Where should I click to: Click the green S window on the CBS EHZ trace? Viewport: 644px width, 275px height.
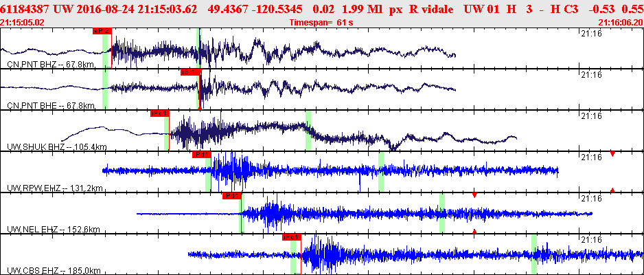[x=534, y=254]
